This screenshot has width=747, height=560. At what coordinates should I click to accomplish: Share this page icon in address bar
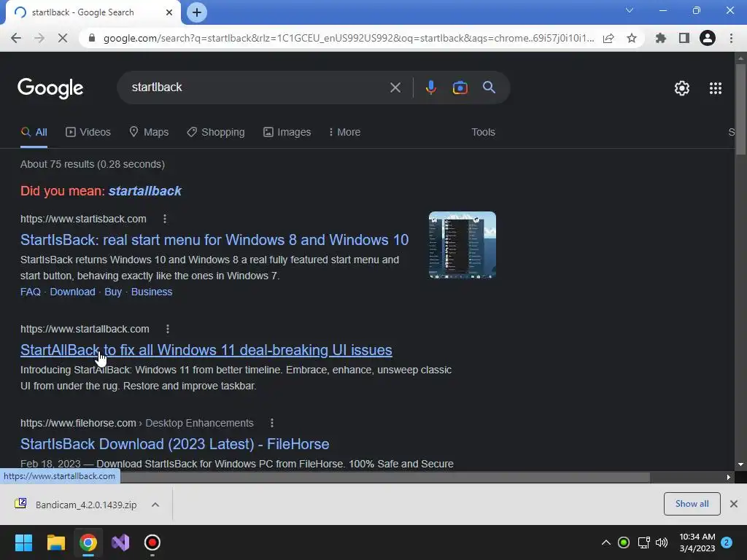(608, 38)
